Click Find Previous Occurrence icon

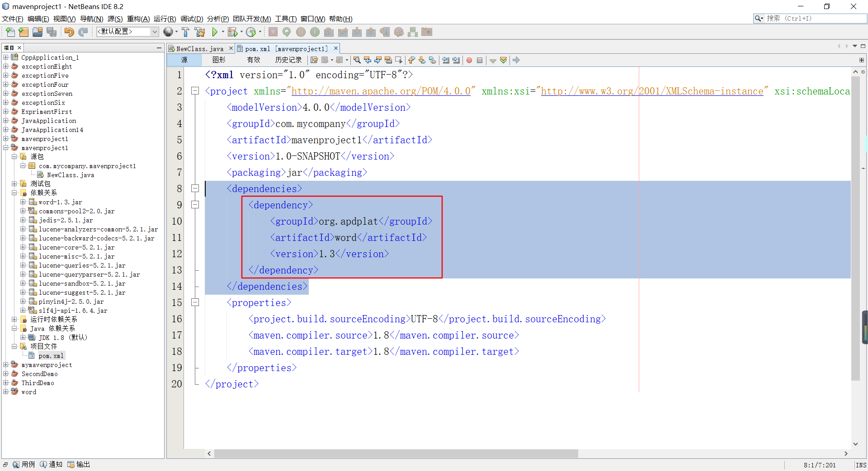point(368,60)
